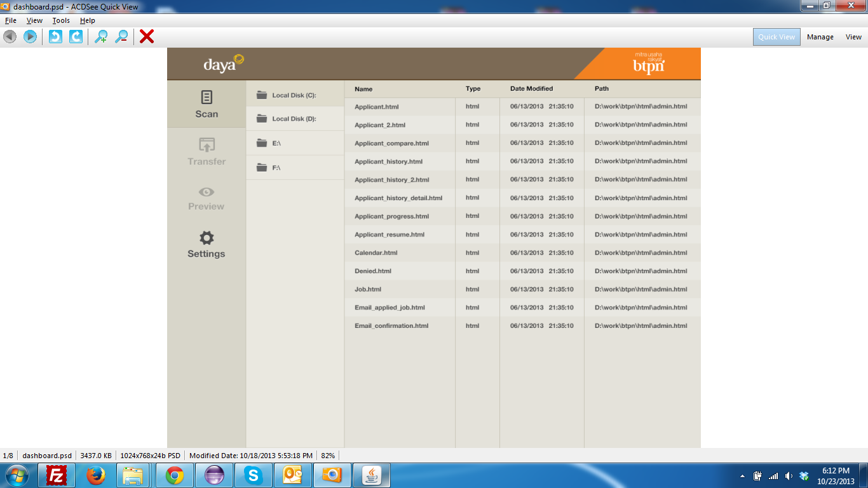Open Skype from the taskbar
This screenshot has width=868, height=488.
coord(254,475)
